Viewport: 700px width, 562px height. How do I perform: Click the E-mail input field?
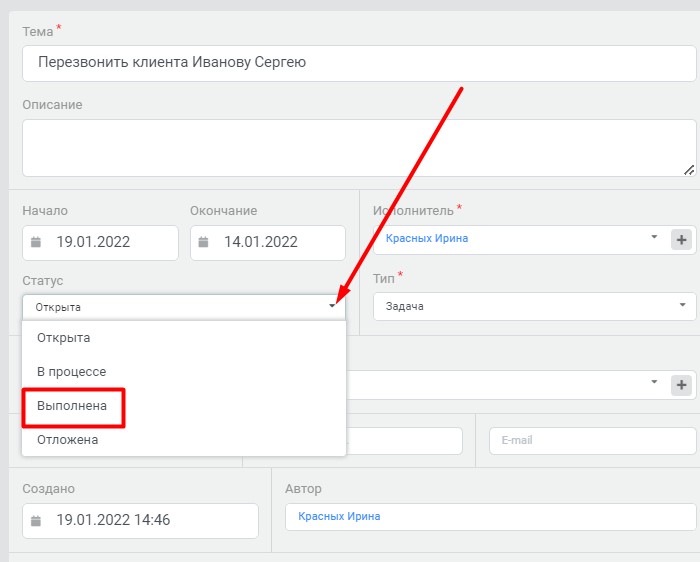(592, 441)
